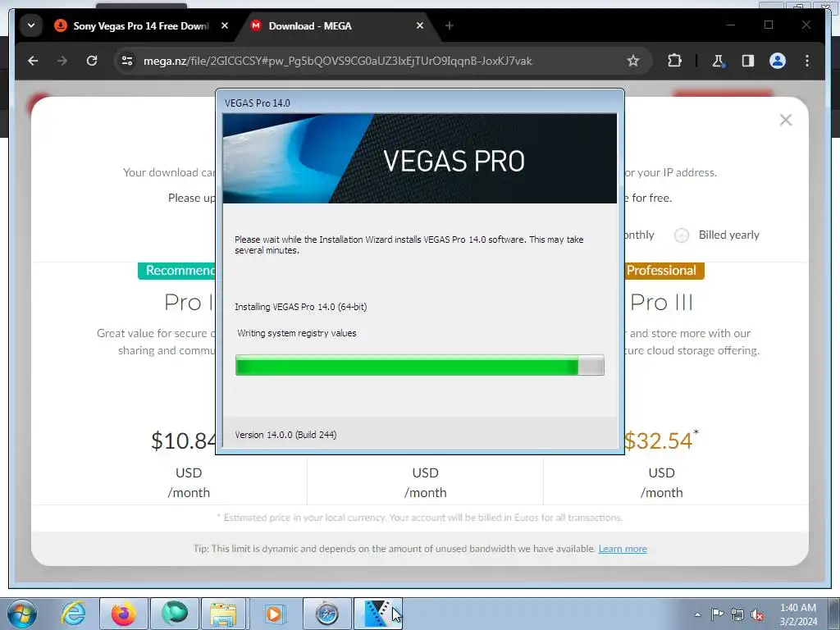The height and width of the screenshot is (630, 840).
Task: Click the Show desktop strip beside the clock
Action: (x=834, y=614)
